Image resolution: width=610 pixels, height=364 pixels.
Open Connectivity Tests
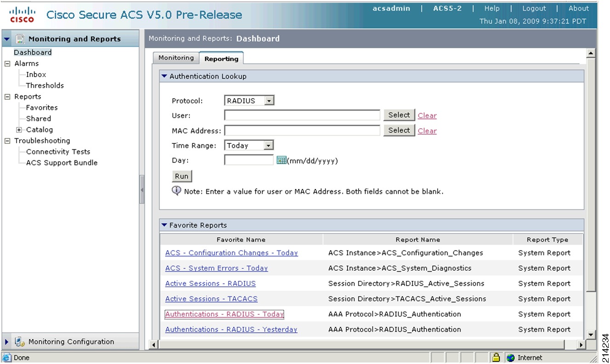click(x=58, y=152)
